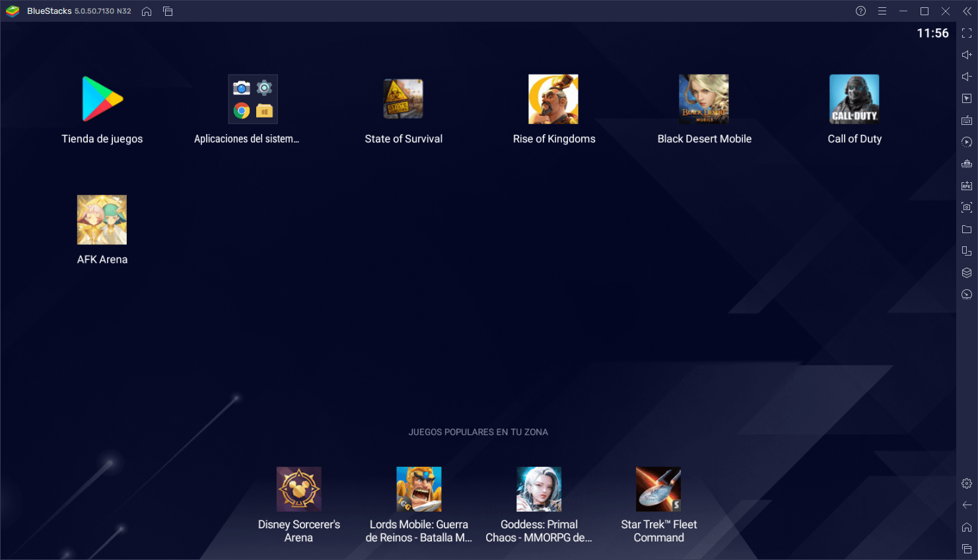Start Call of Duty game

click(855, 99)
